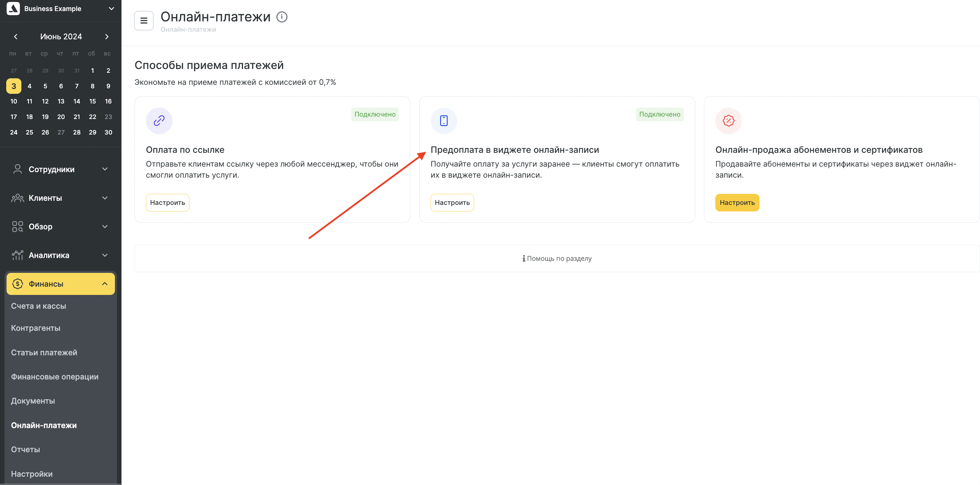Image resolution: width=980 pixels, height=485 pixels.
Task: Select June 30 in calendar
Action: point(108,132)
